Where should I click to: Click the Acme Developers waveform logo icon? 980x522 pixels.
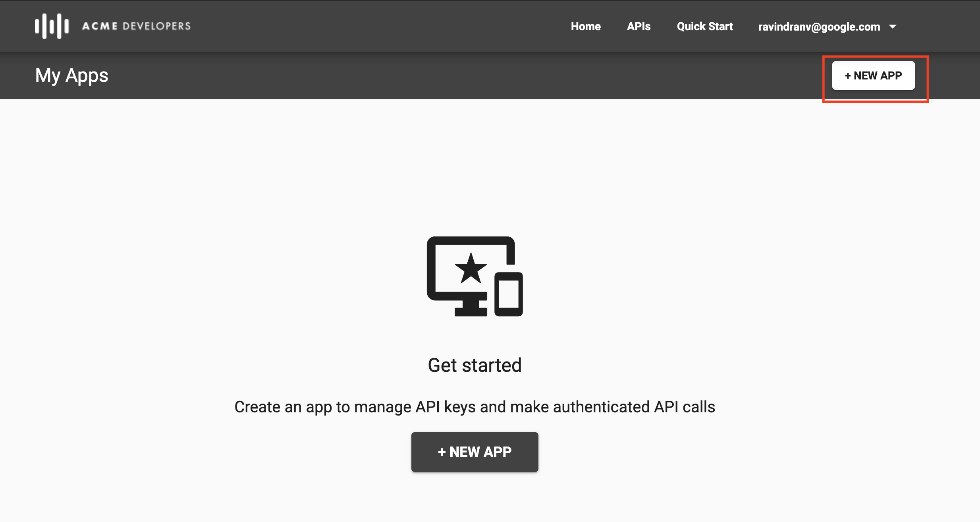[52, 26]
